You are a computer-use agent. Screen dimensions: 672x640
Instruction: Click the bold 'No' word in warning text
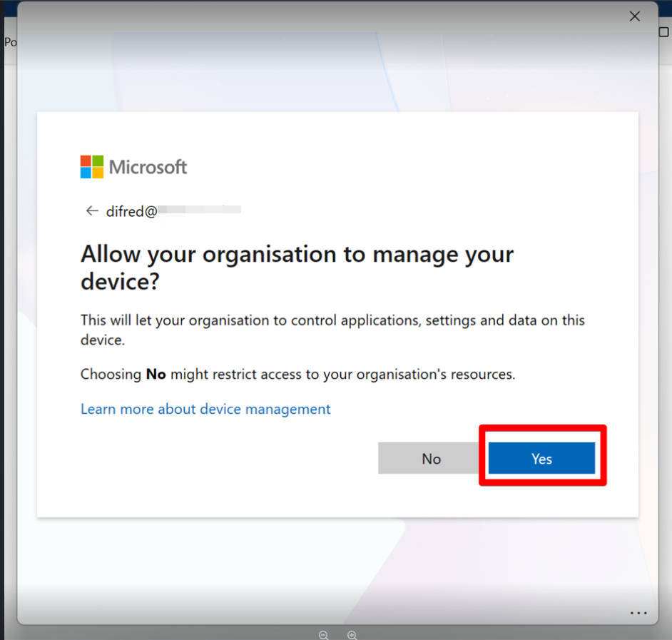pos(156,374)
